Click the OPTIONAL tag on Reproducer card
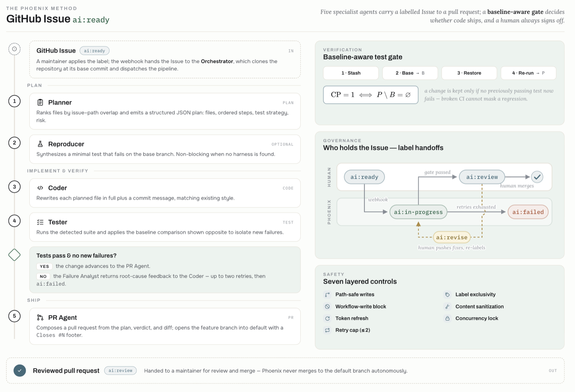 (282, 144)
